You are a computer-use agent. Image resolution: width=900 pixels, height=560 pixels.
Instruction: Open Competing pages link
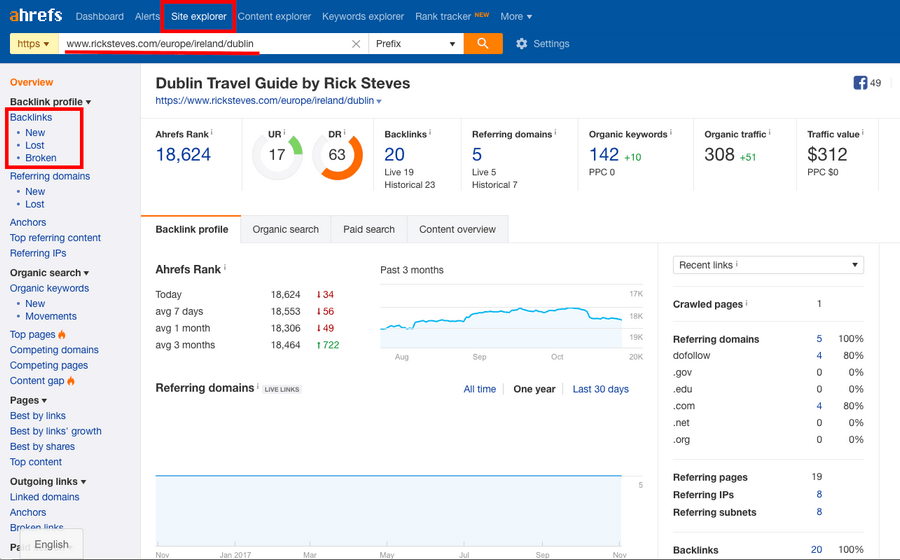[49, 365]
